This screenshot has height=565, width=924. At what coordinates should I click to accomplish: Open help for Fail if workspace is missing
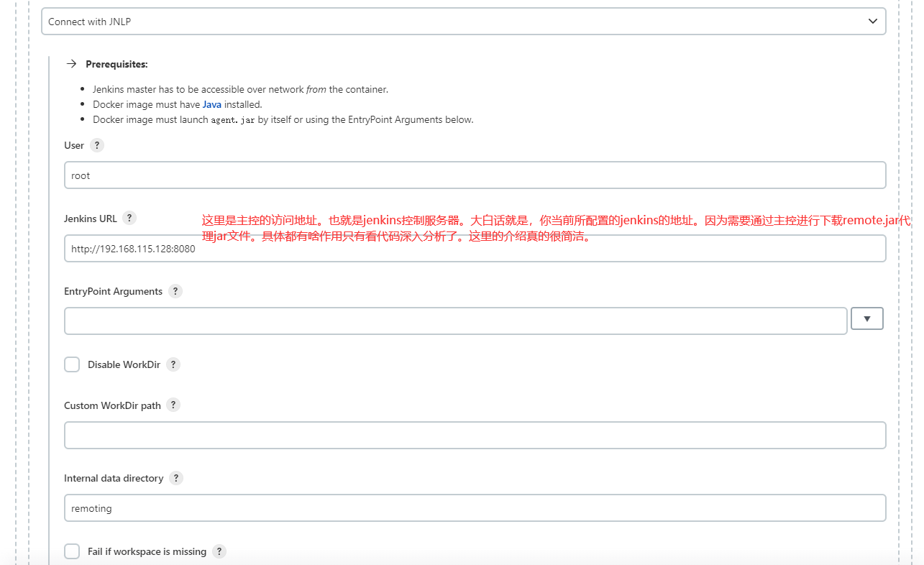coord(219,551)
